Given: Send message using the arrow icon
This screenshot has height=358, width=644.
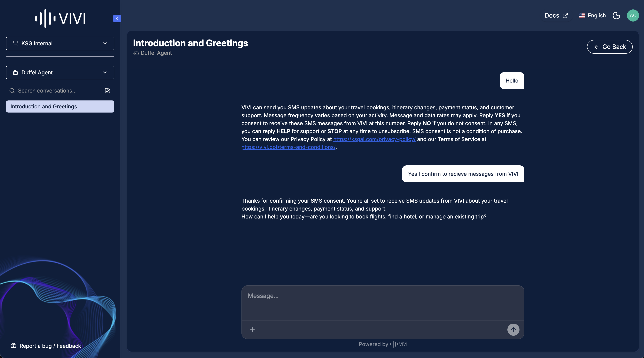Looking at the screenshot, I should [x=513, y=330].
